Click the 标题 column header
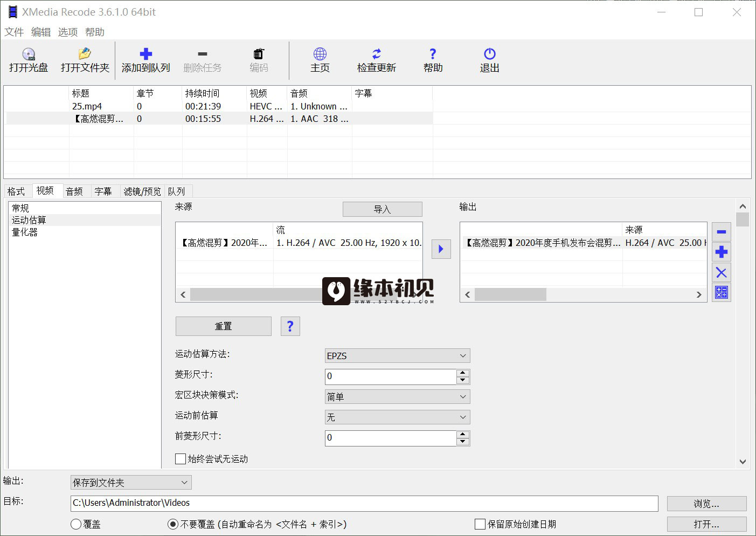The image size is (756, 536). pos(101,93)
